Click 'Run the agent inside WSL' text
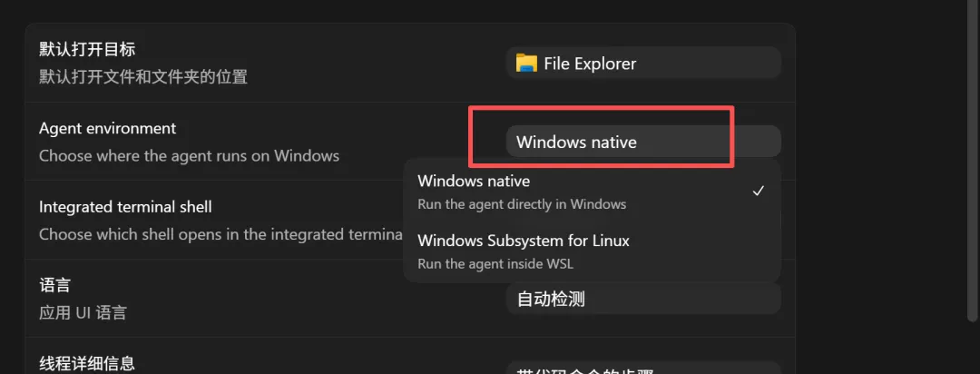This screenshot has width=980, height=374. (x=495, y=264)
